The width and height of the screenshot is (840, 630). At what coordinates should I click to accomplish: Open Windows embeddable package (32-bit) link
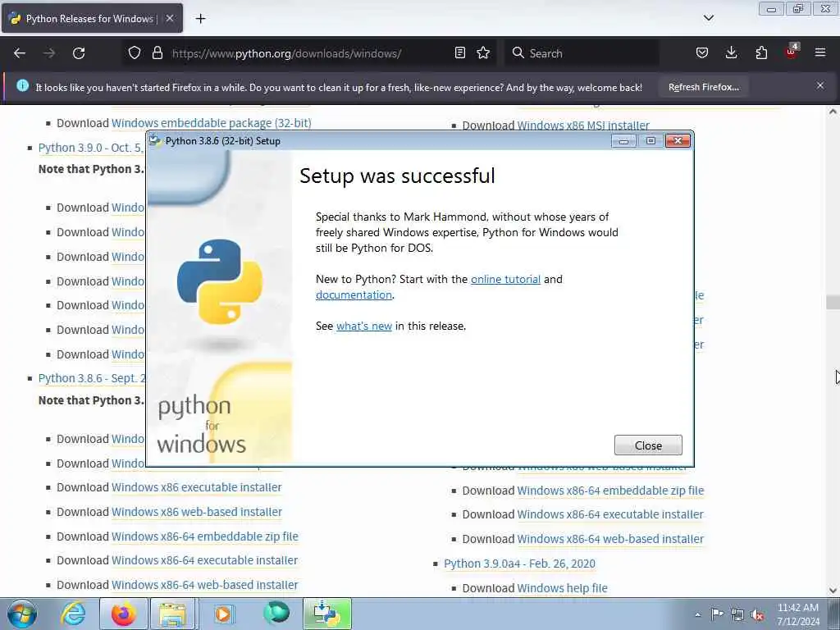tap(211, 123)
